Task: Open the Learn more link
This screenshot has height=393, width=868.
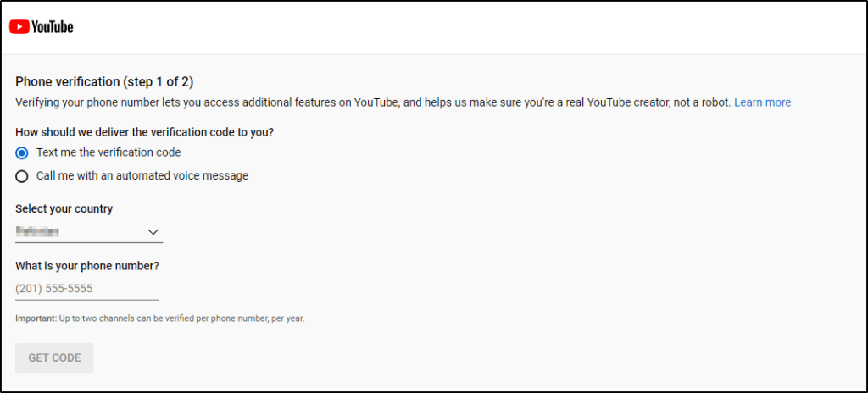Action: (762, 102)
